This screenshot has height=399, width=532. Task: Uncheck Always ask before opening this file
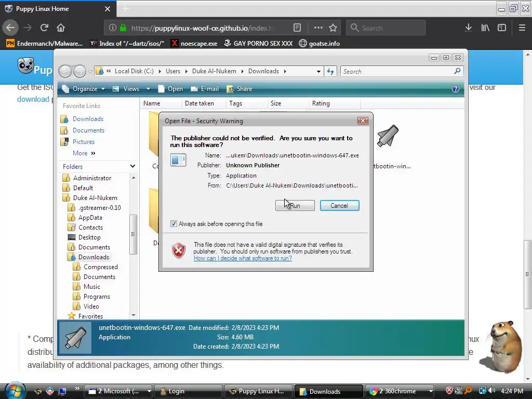174,224
